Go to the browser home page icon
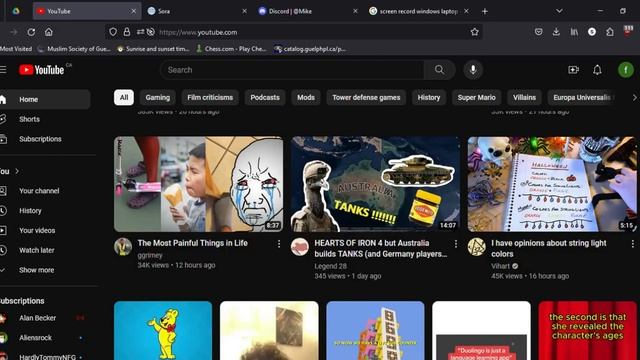 pyautogui.click(x=49, y=32)
